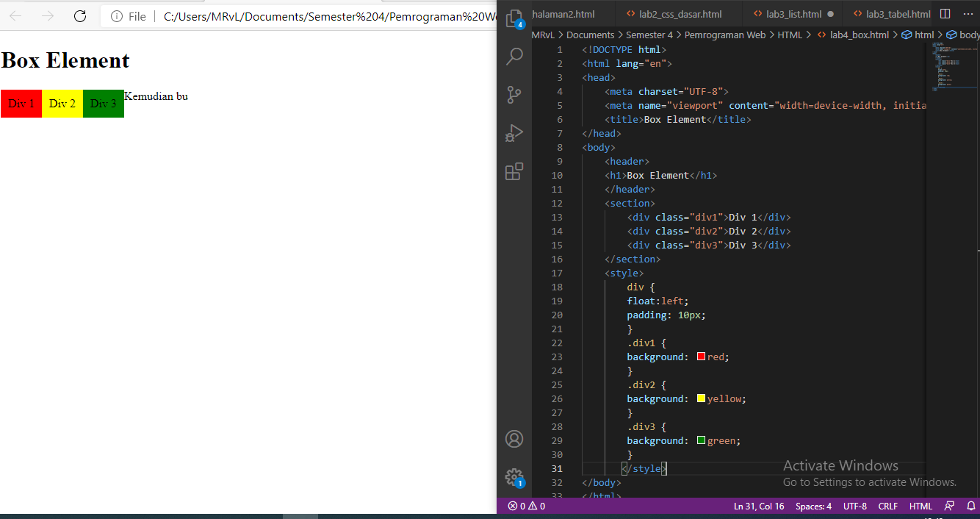Open the Extensions panel
The image size is (980, 519).
pos(514,171)
